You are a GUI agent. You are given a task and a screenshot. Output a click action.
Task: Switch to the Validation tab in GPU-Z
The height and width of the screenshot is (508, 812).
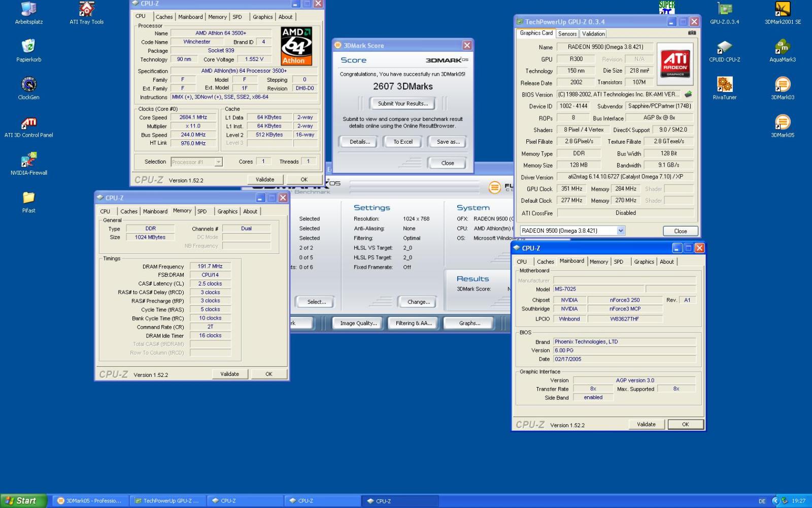[593, 34]
